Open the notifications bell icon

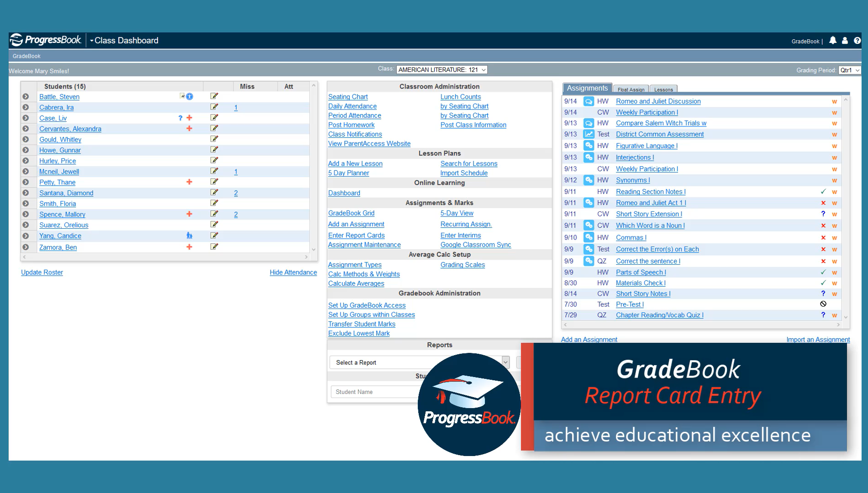coord(833,41)
